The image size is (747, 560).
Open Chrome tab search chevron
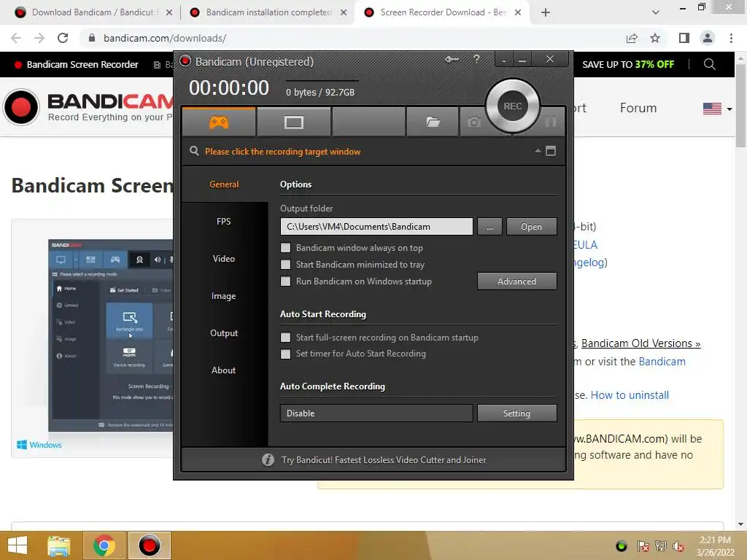(x=656, y=12)
